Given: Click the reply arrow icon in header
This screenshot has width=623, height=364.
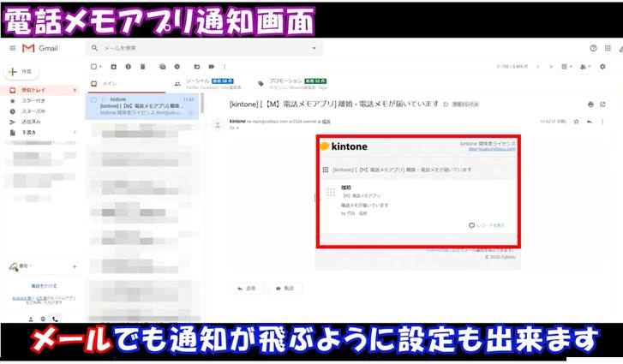Looking at the screenshot, I should coord(590,122).
